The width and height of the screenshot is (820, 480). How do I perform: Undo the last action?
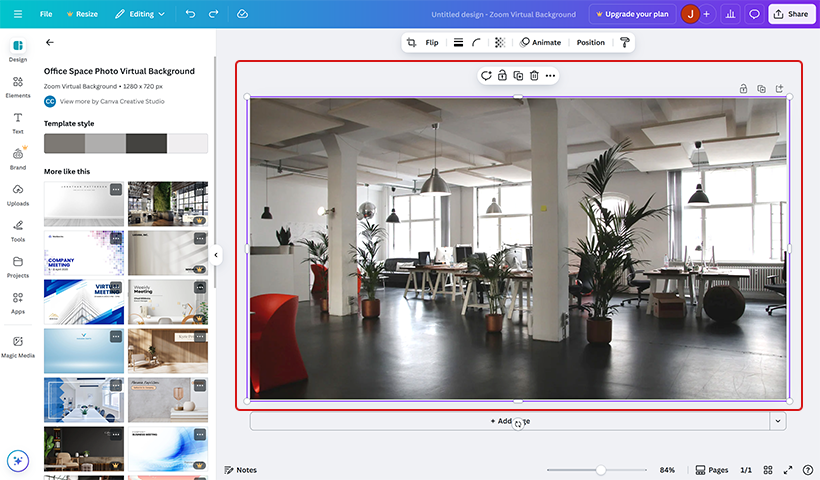tap(190, 14)
